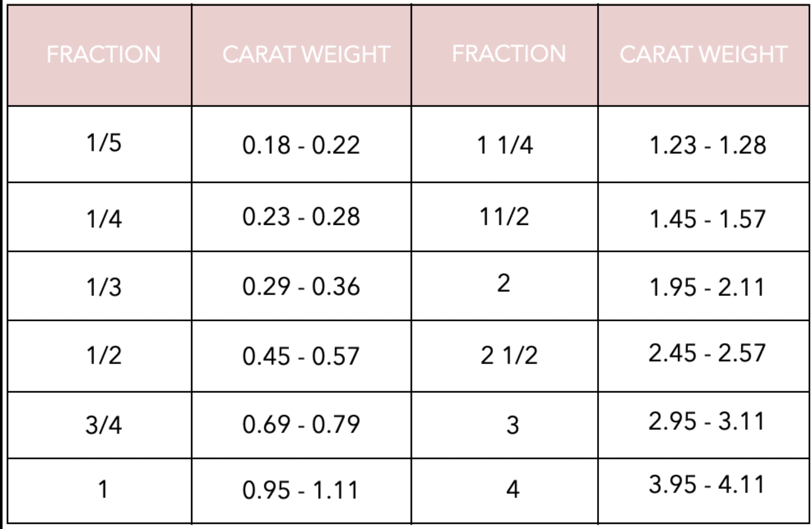Click the 2.95 - 3.11 weight cell

click(706, 421)
